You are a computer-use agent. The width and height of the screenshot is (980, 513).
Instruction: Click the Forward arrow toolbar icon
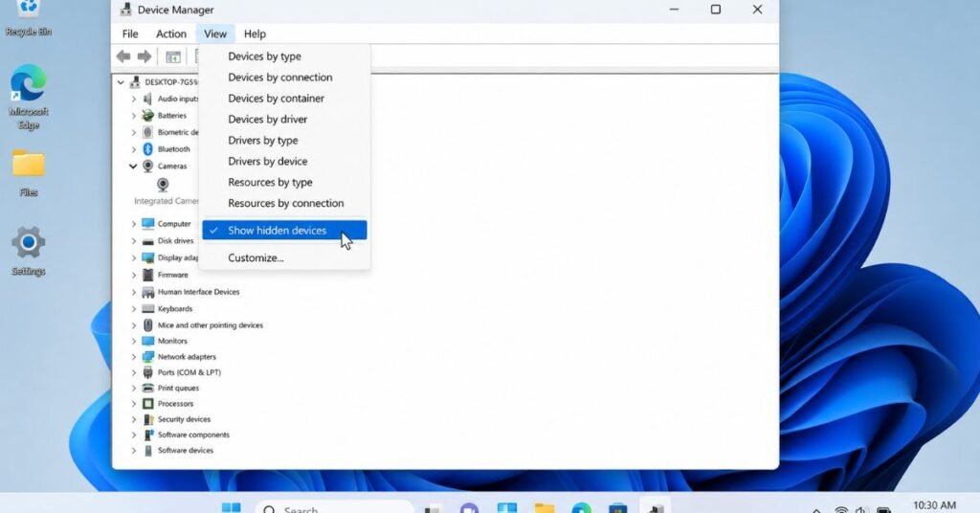[x=145, y=56]
